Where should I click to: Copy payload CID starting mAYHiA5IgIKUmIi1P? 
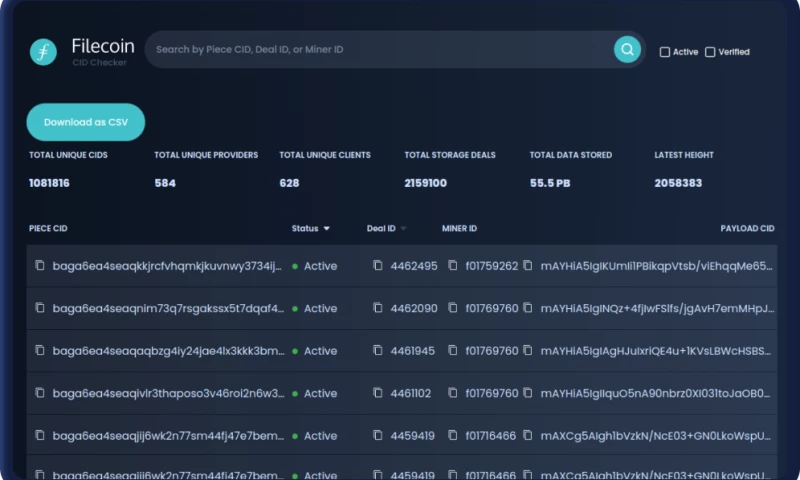[x=528, y=265]
